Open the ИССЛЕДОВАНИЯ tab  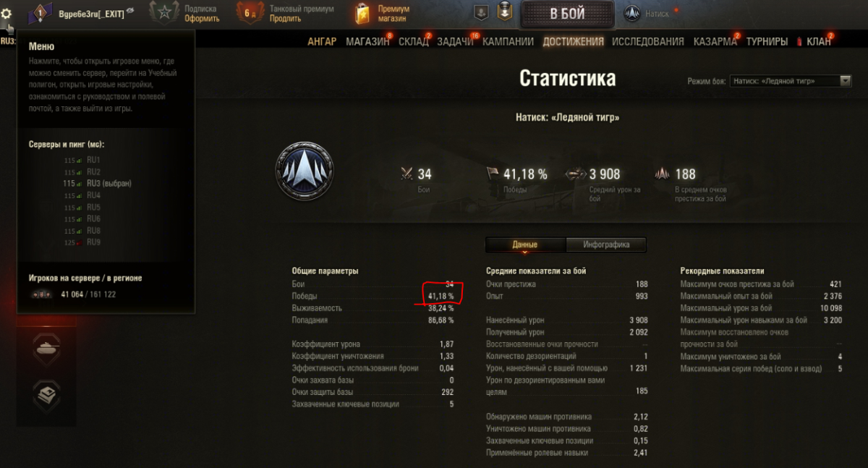pyautogui.click(x=648, y=41)
